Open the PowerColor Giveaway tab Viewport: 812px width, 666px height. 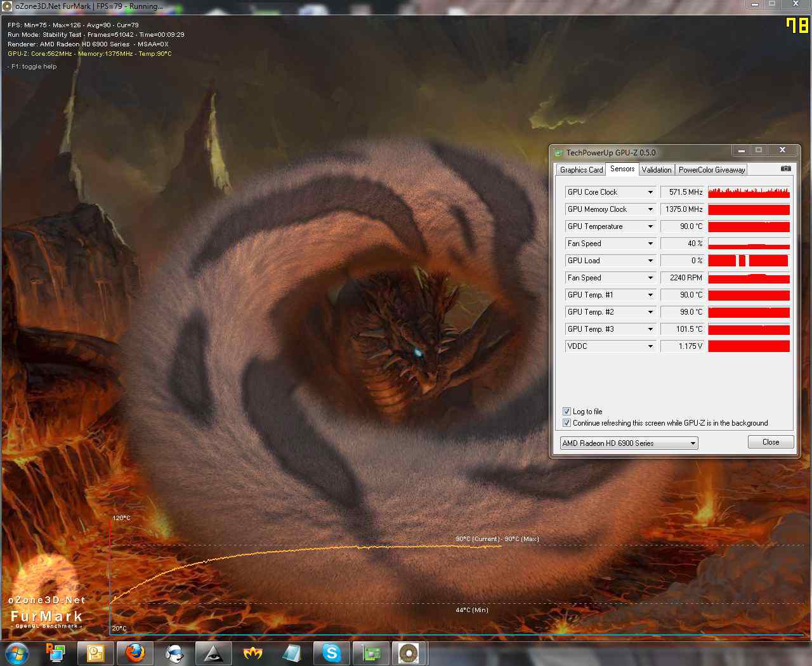coord(711,169)
